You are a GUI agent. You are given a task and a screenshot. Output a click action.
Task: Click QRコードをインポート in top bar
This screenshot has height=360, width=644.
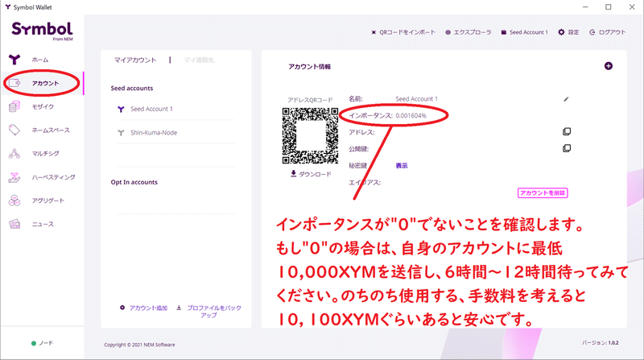tap(403, 32)
